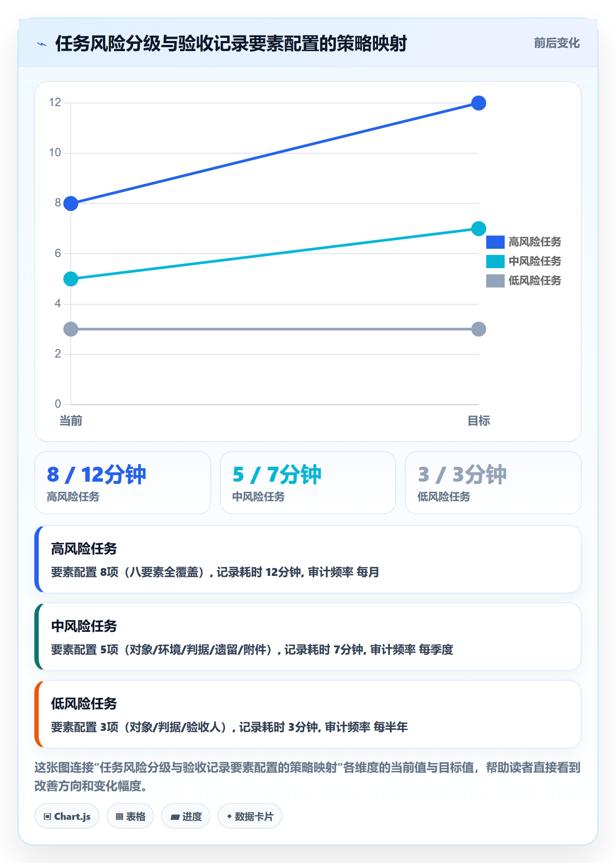The height and width of the screenshot is (863, 616).
Task: Click the Chart.js tag icon
Action: click(x=48, y=817)
